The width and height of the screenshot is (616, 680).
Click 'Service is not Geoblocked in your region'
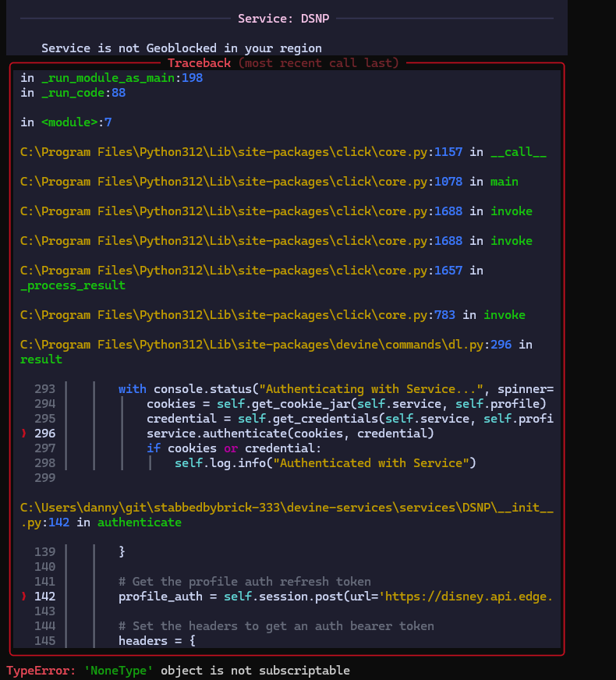tap(181, 48)
